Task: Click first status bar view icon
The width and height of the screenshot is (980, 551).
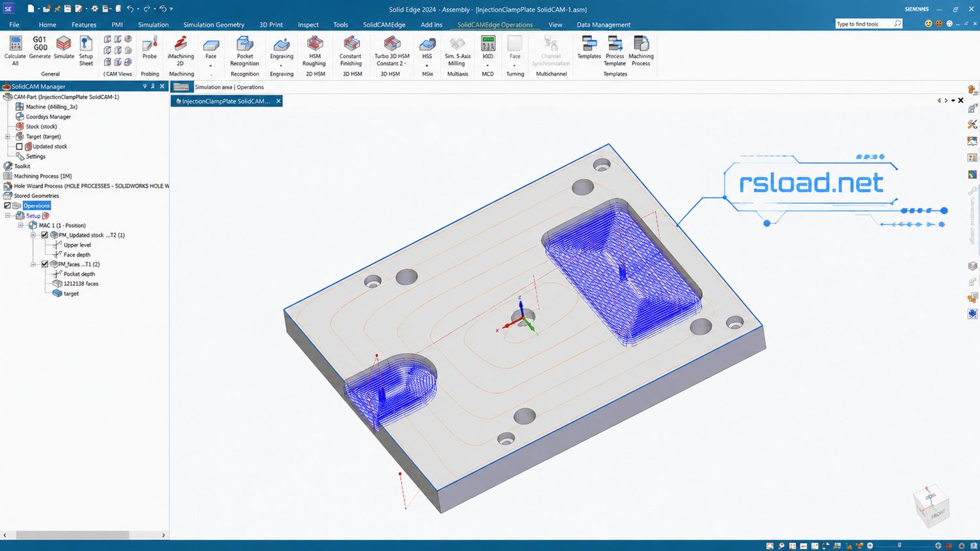Action: coord(770,545)
